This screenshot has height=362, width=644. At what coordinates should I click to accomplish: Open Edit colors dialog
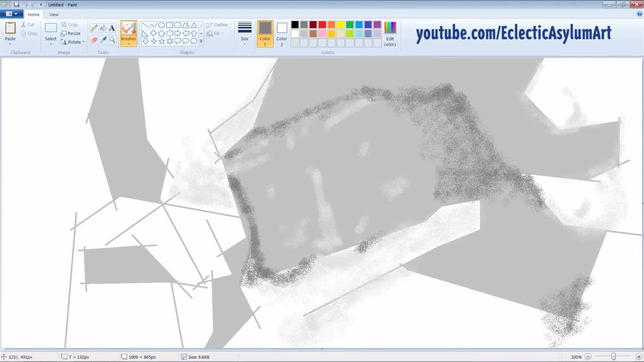coord(390,34)
